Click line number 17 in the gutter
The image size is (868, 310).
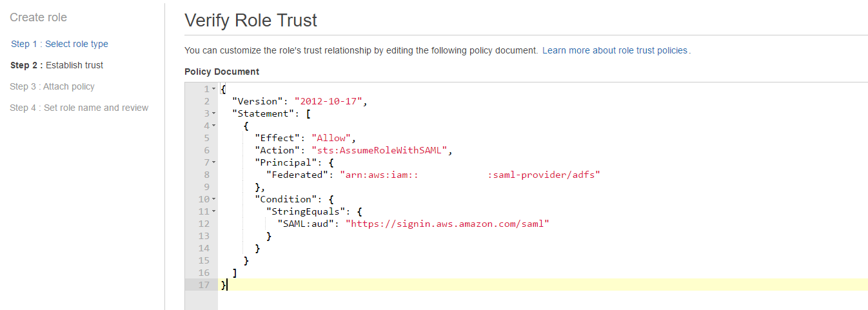pos(204,285)
